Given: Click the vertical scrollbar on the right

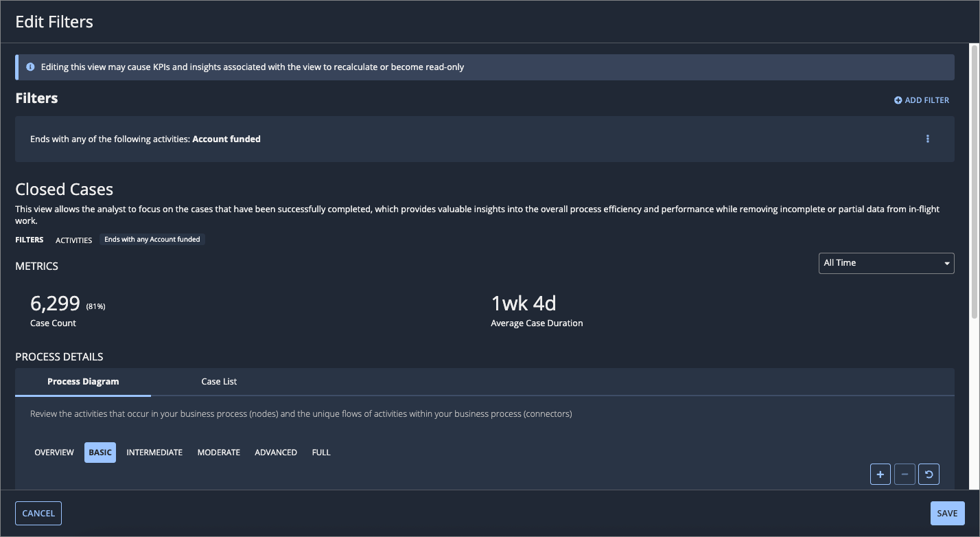Looking at the screenshot, I should (974, 181).
